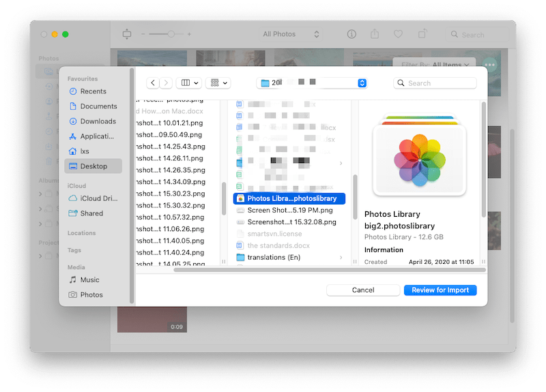The image size is (546, 392).
Task: Open the Filter By All Items dropdown
Action: click(x=435, y=63)
